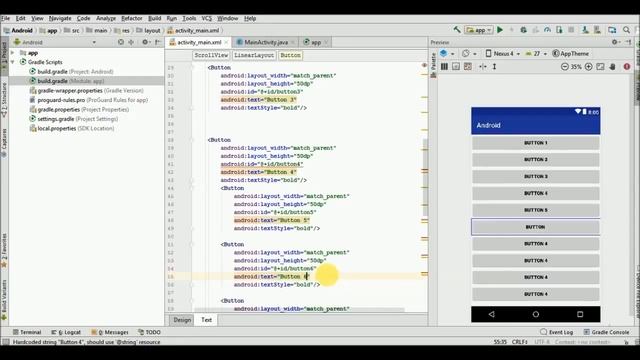640x360 pixels.
Task: Open settings.gradle in project tree
Action: 73,119
